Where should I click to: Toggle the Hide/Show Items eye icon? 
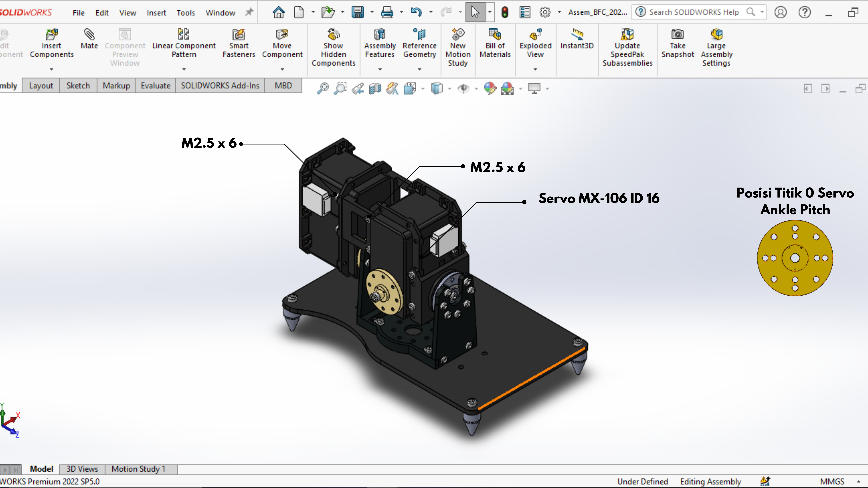[x=464, y=89]
